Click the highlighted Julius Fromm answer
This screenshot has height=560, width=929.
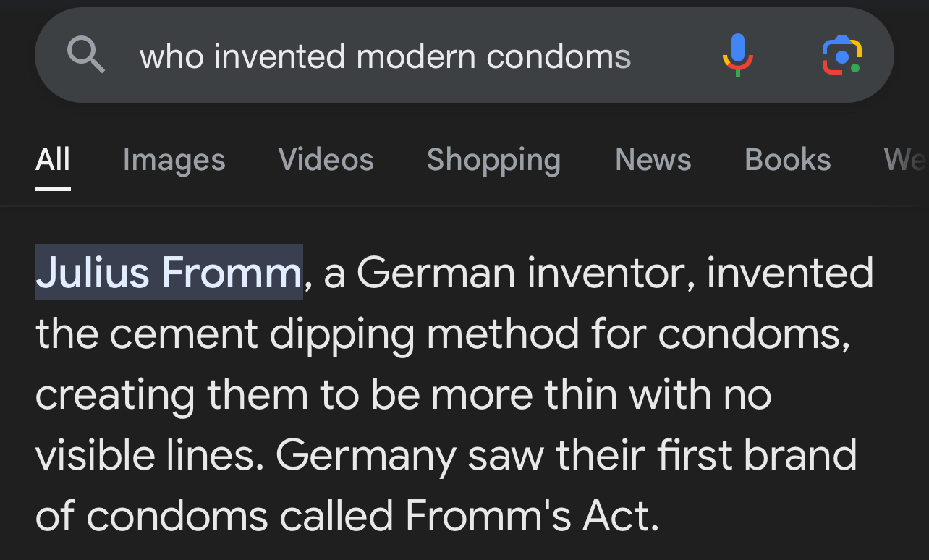(169, 273)
